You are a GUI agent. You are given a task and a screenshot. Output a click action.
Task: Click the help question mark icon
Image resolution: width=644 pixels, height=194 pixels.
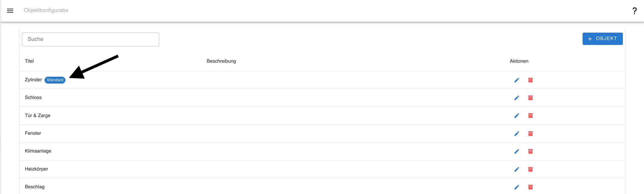tap(634, 11)
